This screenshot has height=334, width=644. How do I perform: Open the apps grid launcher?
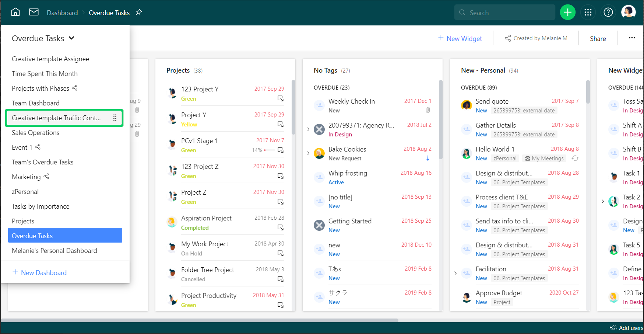[x=588, y=13]
